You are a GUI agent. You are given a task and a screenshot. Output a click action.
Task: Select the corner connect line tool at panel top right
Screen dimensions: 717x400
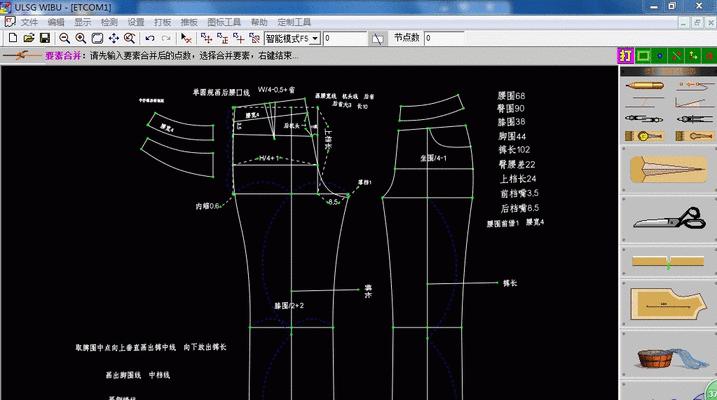click(x=695, y=85)
